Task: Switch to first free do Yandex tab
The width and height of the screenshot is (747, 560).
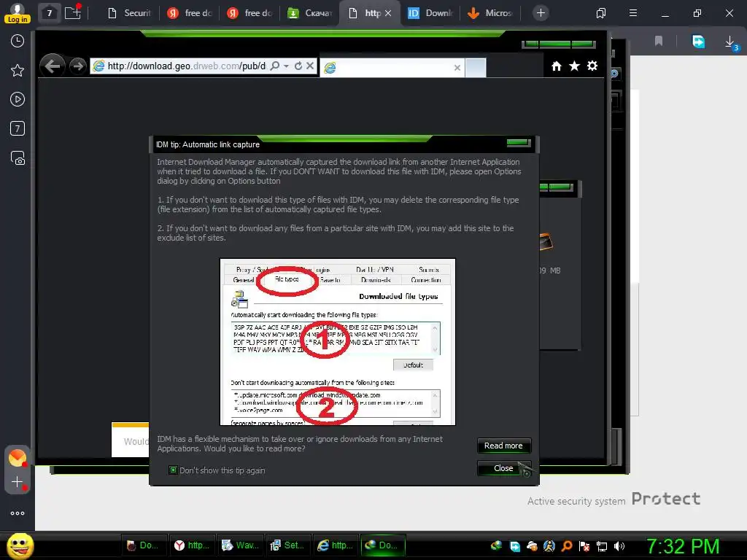Action: 190,13
